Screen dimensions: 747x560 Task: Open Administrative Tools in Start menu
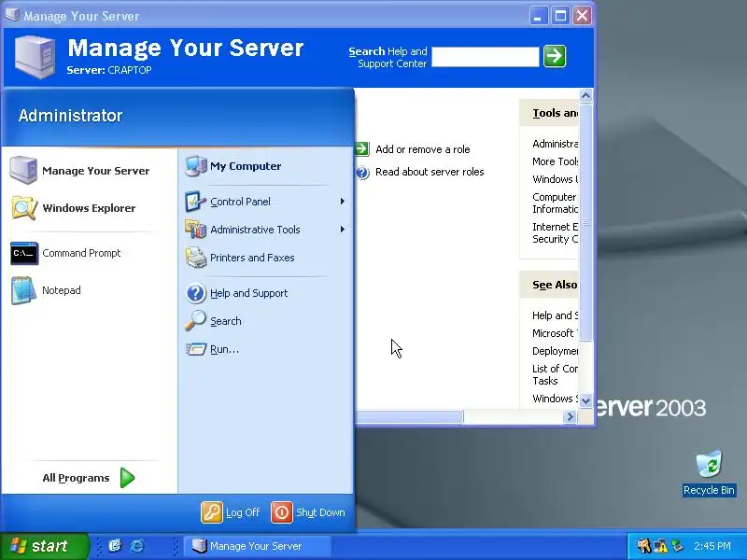pos(265,230)
